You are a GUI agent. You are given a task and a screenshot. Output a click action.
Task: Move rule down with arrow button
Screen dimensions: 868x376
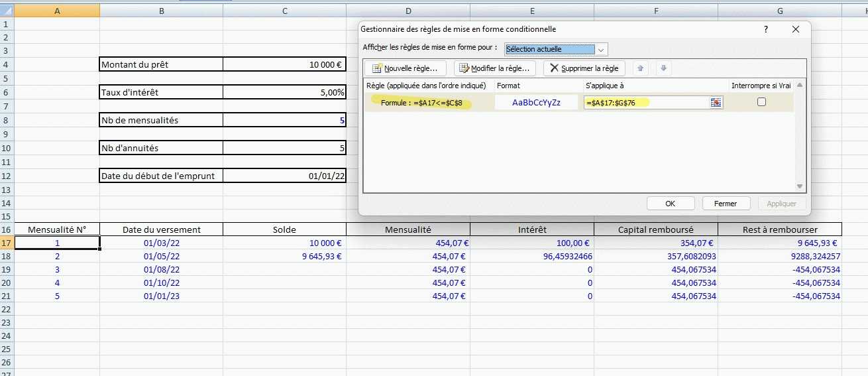tap(664, 68)
